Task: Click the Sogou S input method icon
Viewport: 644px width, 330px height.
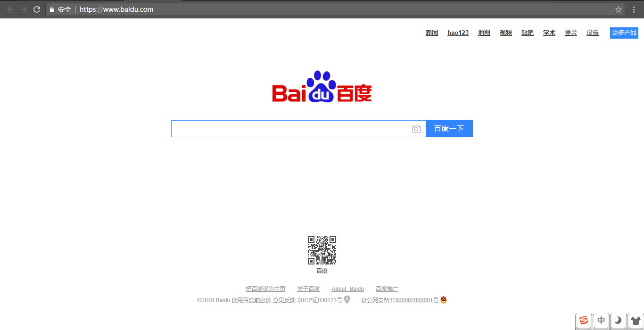Action: coord(584,321)
